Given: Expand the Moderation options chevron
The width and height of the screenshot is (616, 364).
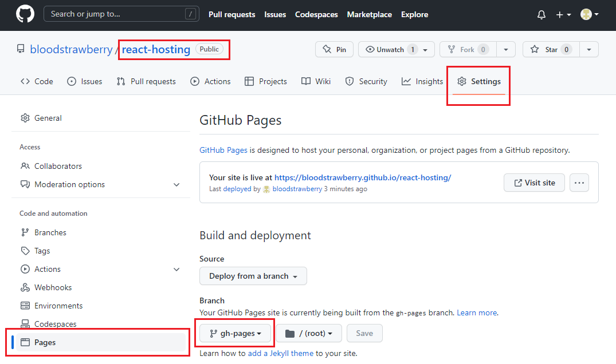Looking at the screenshot, I should [x=177, y=185].
